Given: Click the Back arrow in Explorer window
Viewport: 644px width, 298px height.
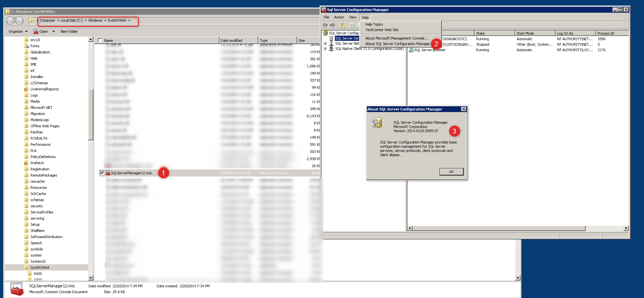Looking at the screenshot, I should (10, 21).
